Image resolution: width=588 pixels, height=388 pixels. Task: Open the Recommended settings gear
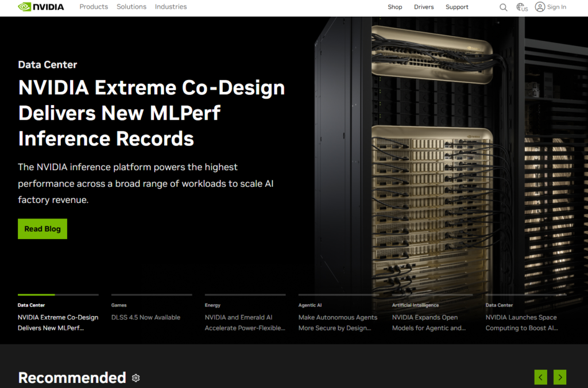pos(136,378)
